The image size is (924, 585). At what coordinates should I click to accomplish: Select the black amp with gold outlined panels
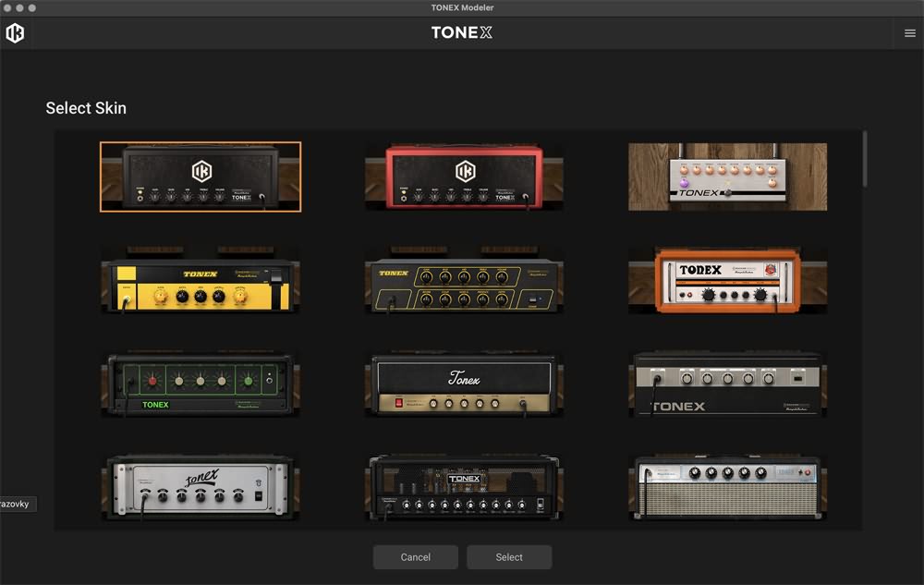(464, 281)
